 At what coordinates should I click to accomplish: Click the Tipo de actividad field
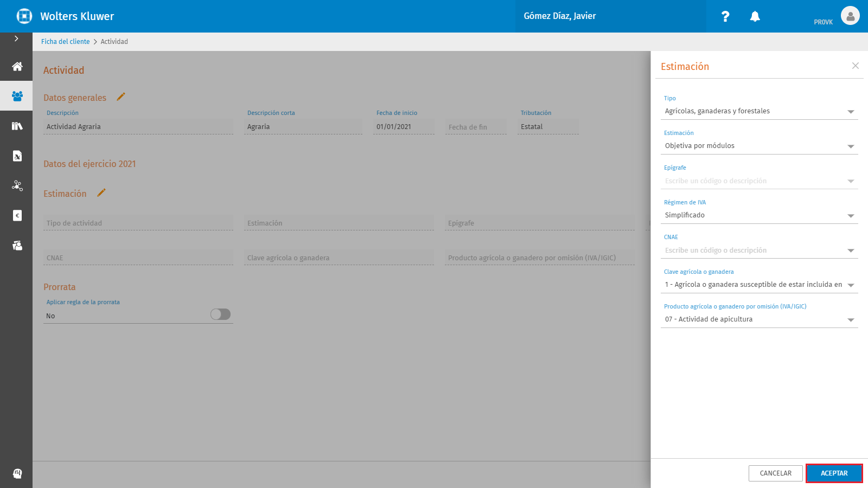tap(138, 223)
